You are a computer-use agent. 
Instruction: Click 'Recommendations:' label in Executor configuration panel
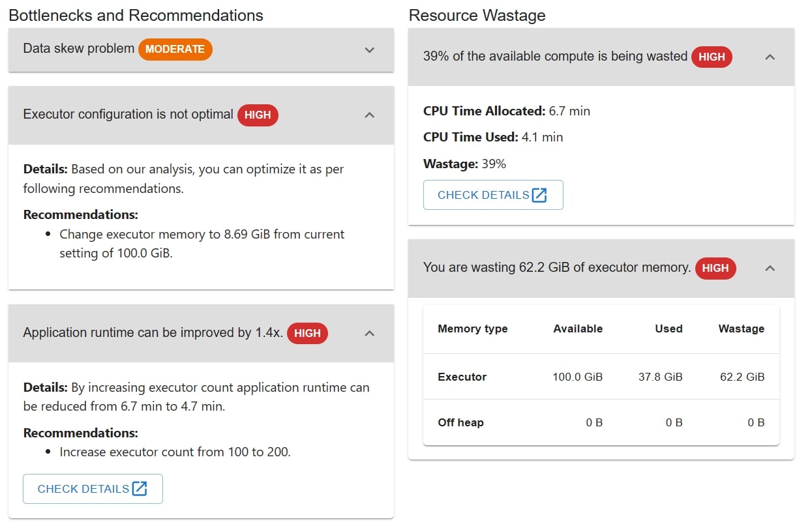click(x=80, y=214)
